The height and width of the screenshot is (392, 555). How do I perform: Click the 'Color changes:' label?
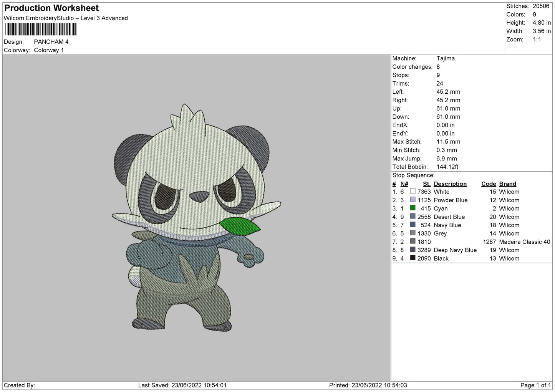(x=413, y=67)
